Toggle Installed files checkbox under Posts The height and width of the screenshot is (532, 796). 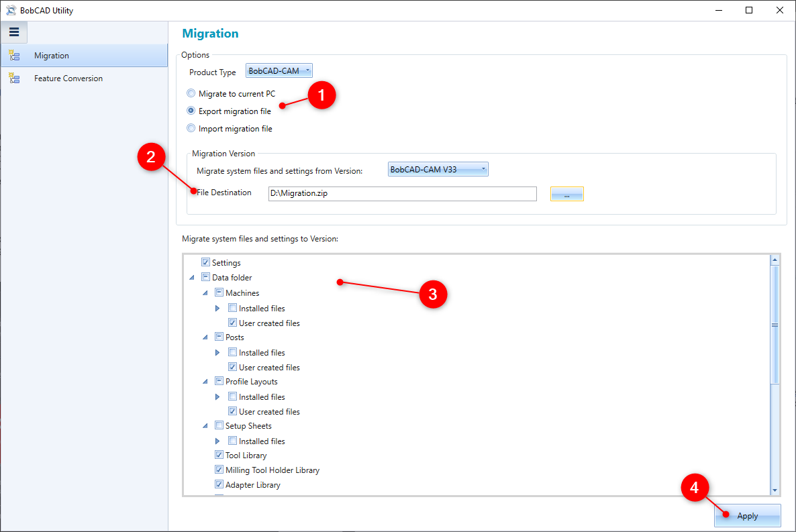coord(232,352)
